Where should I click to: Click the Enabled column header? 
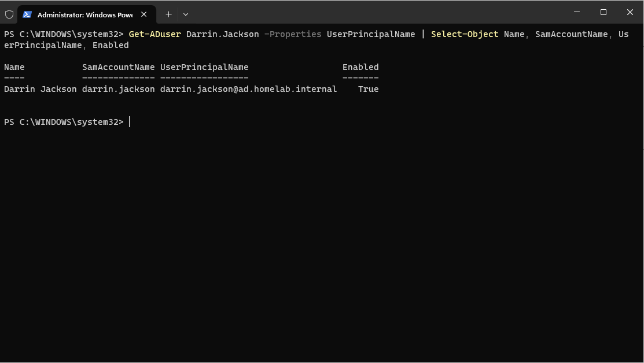pos(360,67)
